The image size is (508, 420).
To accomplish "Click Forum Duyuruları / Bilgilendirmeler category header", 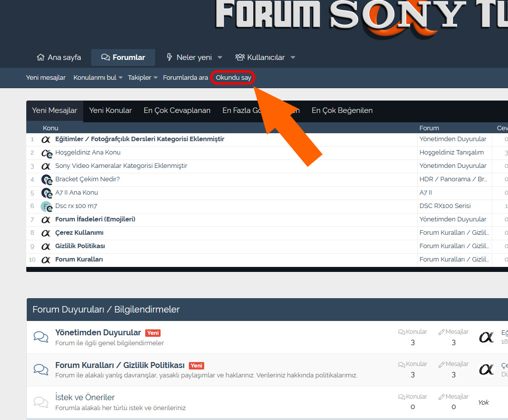I will point(106,310).
